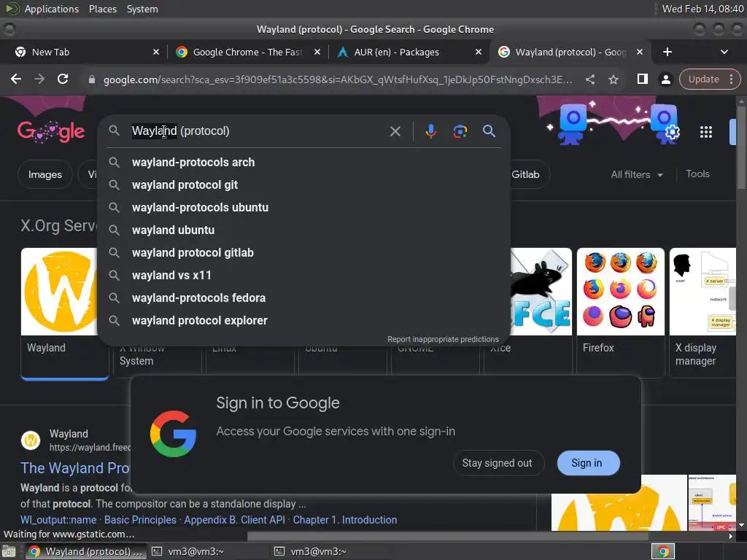
Task: Select suggestion wayland vs x11
Action: click(304, 275)
